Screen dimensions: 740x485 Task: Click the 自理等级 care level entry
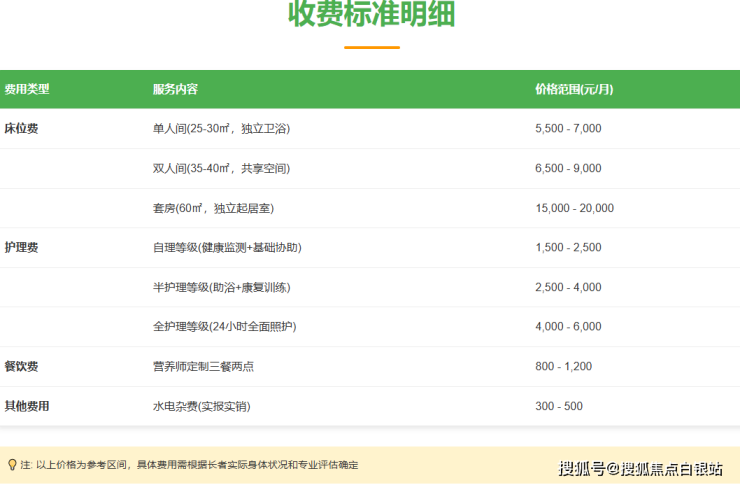click(226, 247)
